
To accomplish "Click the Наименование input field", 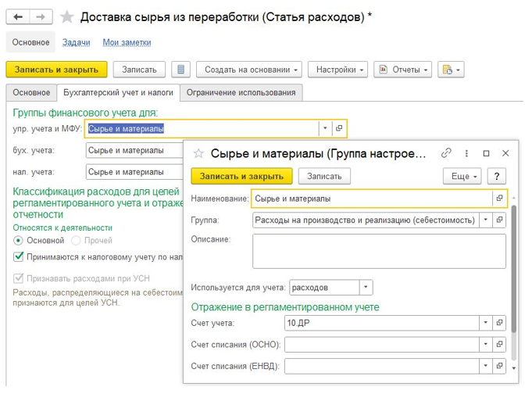I will pyautogui.click(x=372, y=199).
